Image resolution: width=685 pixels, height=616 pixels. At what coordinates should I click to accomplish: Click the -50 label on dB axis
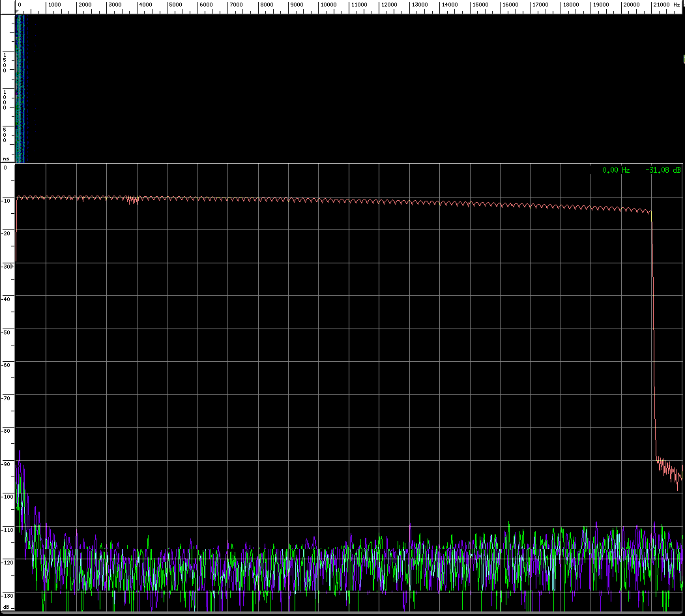coord(7,332)
